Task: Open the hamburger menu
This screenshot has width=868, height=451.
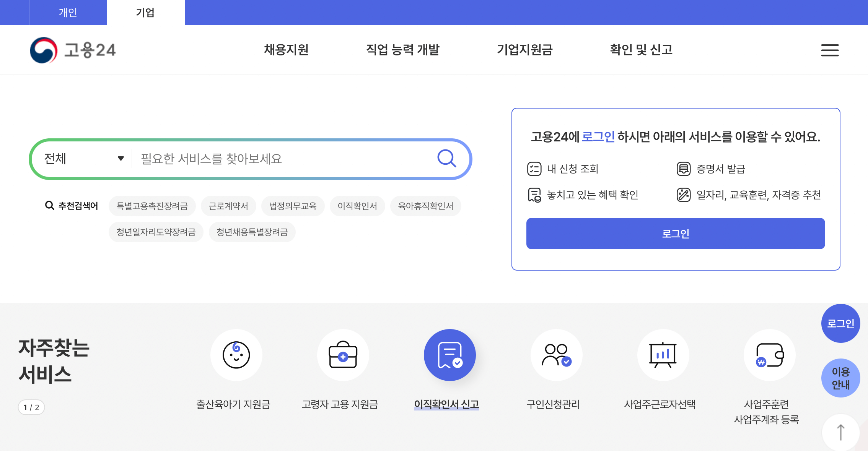Action: (829, 50)
